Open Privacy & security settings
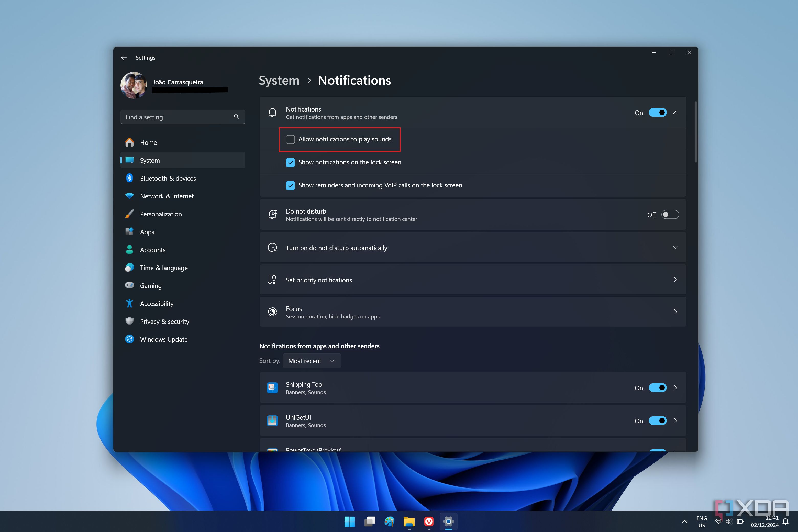This screenshot has height=532, width=798. coord(164,321)
